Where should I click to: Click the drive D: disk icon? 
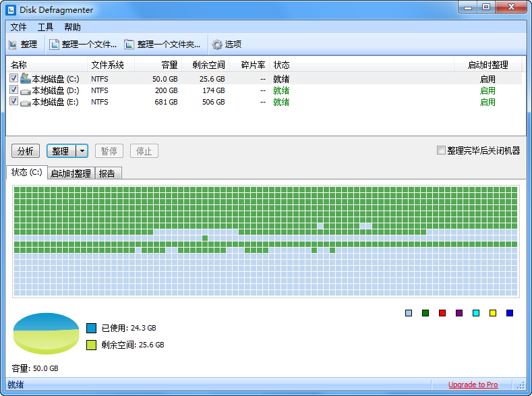point(26,91)
